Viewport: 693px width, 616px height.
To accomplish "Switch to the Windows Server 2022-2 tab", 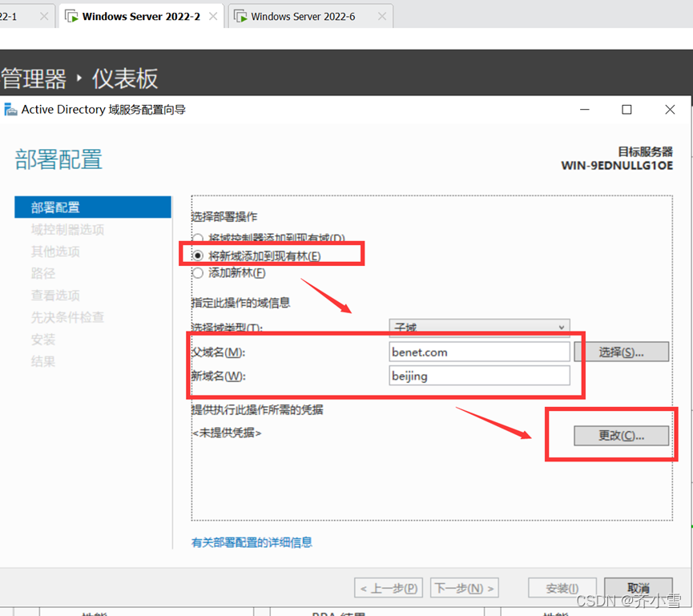I will pyautogui.click(x=141, y=17).
